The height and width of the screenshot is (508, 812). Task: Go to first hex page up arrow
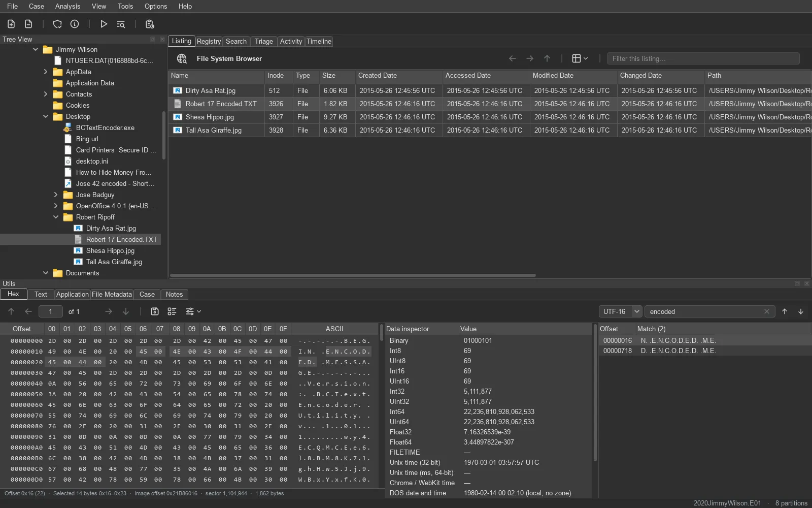pos(11,311)
